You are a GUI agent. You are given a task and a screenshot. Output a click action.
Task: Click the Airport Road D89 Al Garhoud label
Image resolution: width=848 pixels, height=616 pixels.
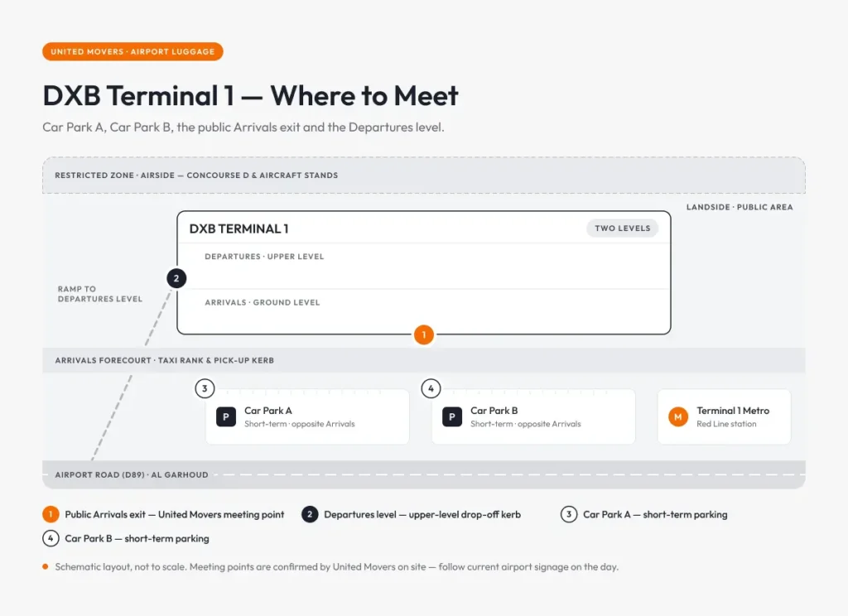tap(132, 475)
